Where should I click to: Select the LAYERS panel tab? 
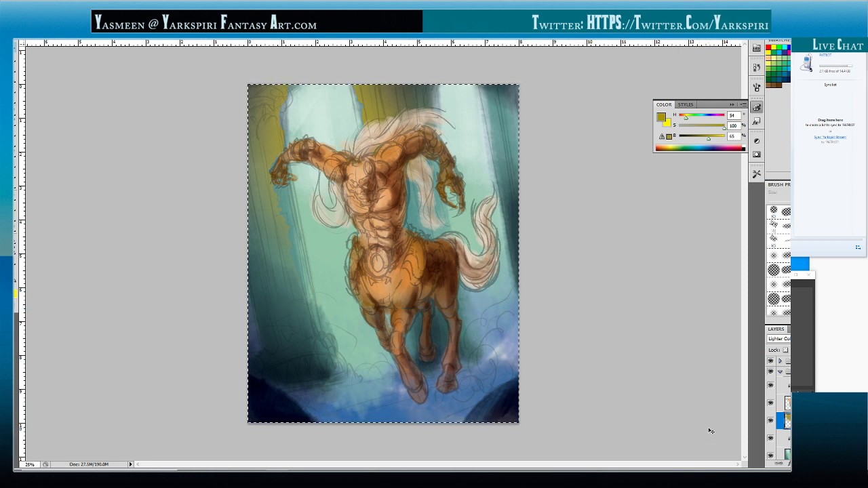[776, 329]
